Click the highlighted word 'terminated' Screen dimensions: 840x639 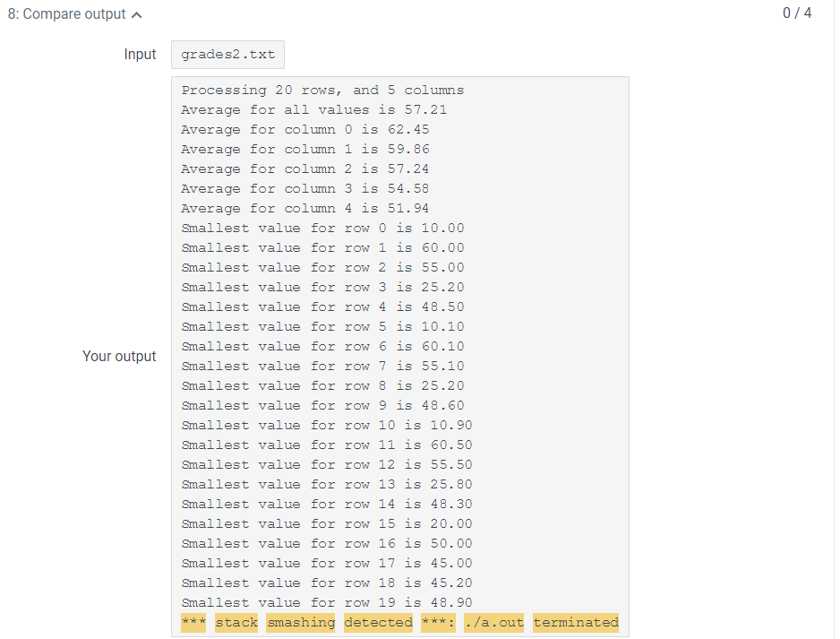[576, 623]
